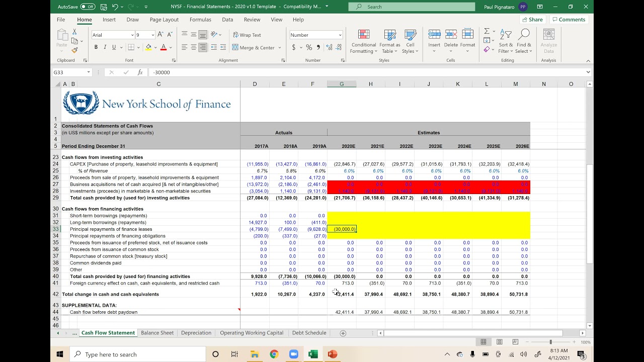Image resolution: width=644 pixels, height=362 pixels.
Task: Open Find & Select
Action: (523, 41)
